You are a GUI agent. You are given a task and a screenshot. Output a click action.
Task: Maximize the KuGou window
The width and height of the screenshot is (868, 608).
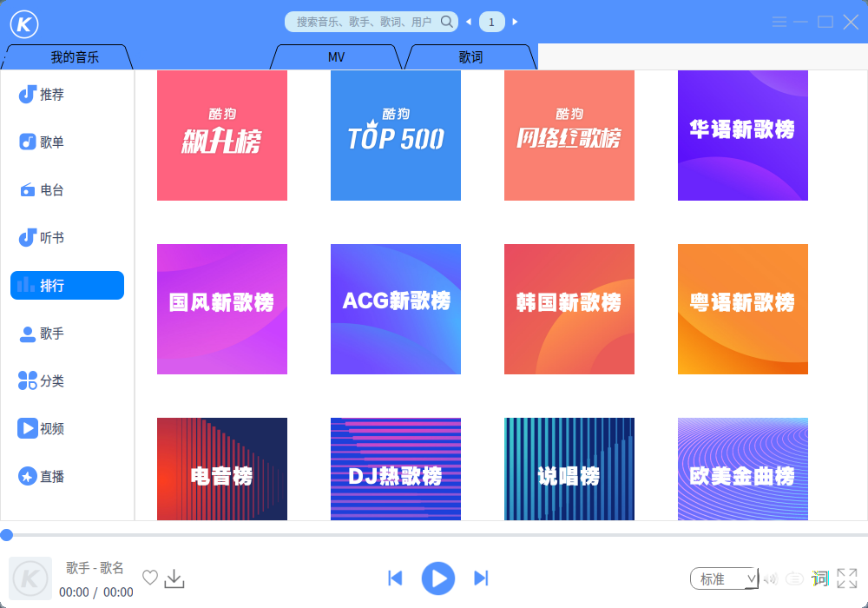(x=825, y=22)
